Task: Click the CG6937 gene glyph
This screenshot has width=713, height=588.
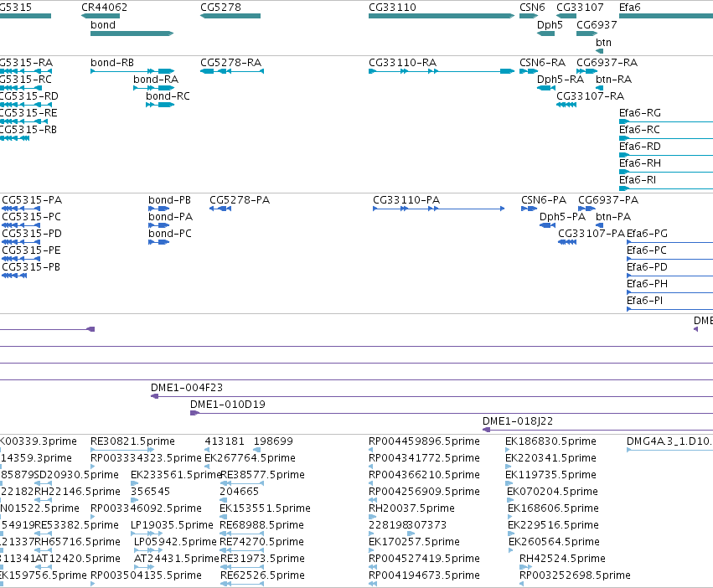Action: pyautogui.click(x=586, y=34)
